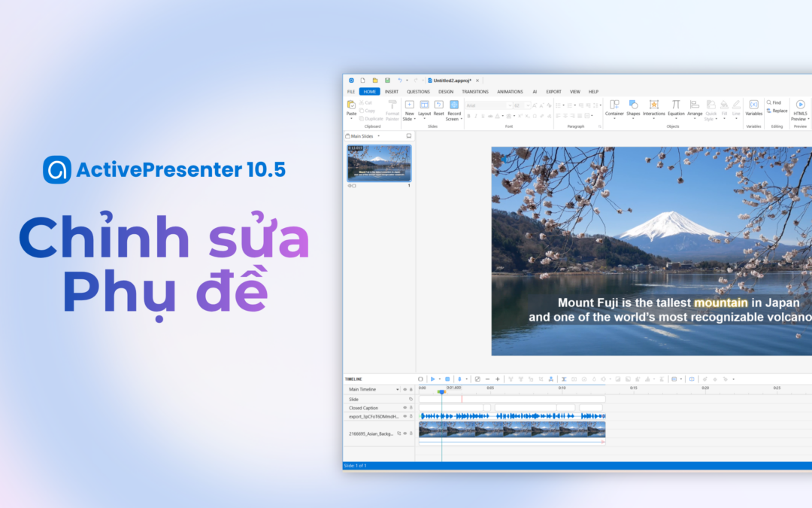Click the zoom-to-fit timeline icon
Image resolution: width=812 pixels, height=508 pixels.
(477, 379)
